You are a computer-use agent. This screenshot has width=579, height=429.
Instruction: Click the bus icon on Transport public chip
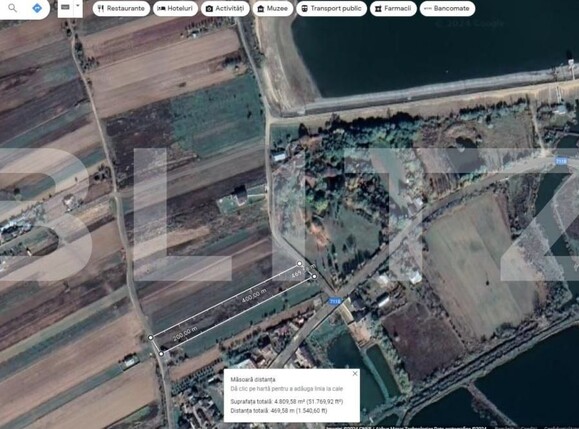click(x=304, y=8)
